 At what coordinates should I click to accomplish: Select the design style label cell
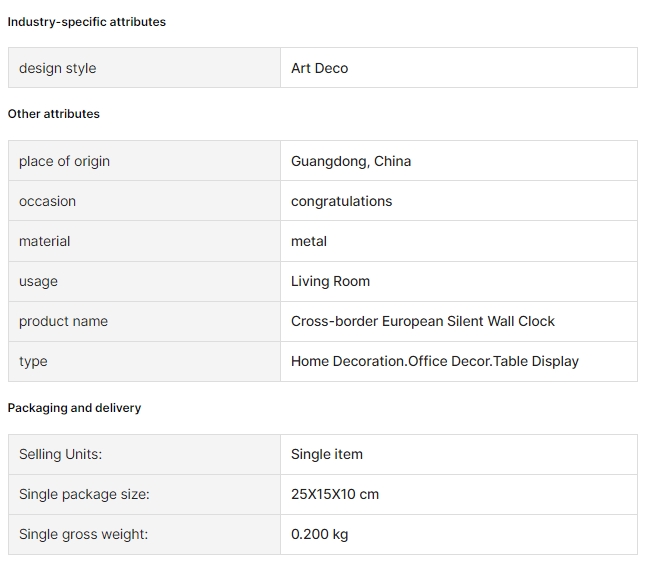144,68
